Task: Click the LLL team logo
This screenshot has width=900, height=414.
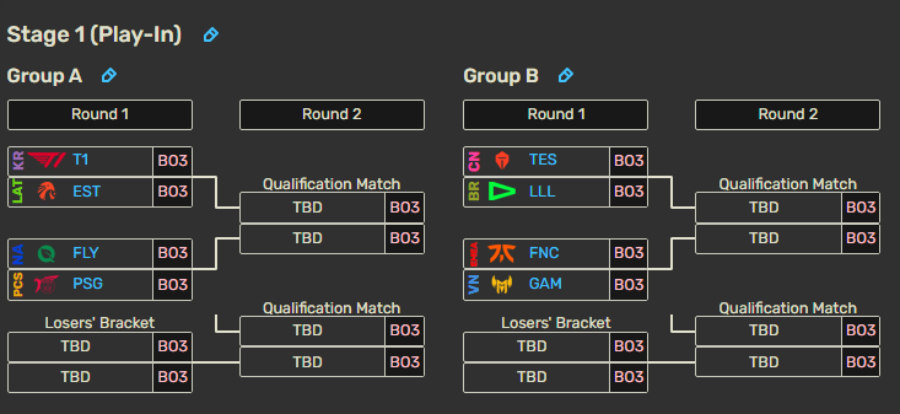Action: (x=502, y=191)
